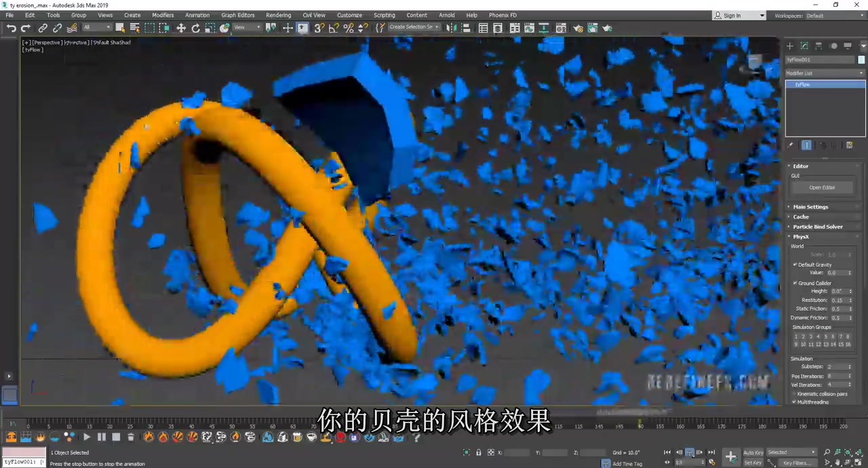Expand the Cache rollout

(x=801, y=216)
